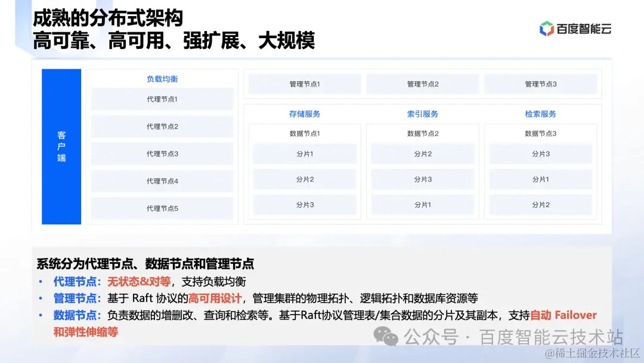This screenshot has width=644, height=363.
Task: Switch to the 负载均衡 panel
Action: (x=162, y=79)
